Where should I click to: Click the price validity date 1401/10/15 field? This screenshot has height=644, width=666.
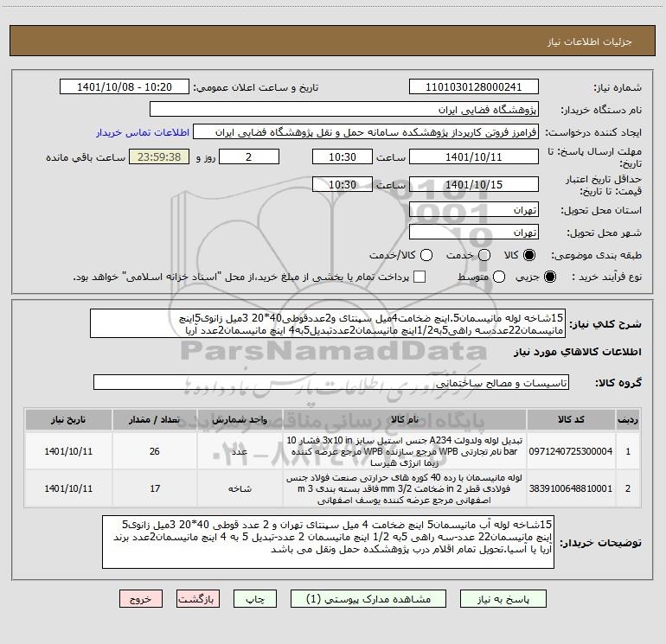coord(474,184)
